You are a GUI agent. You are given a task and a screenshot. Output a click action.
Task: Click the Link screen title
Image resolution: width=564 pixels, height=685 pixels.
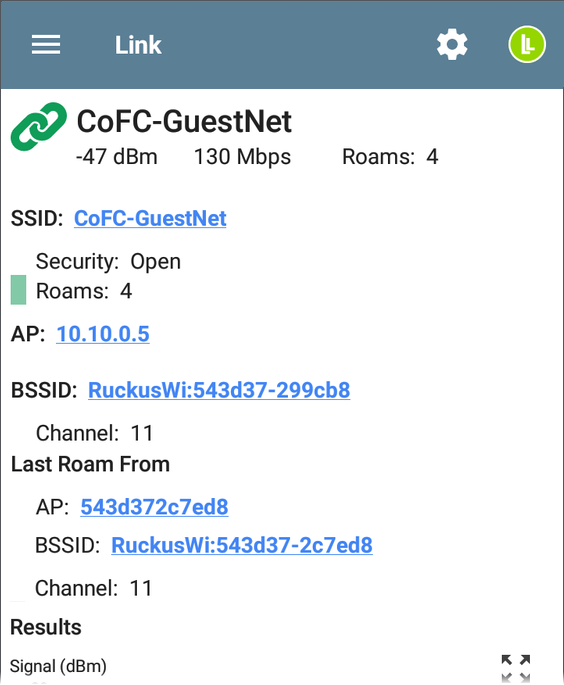(x=138, y=45)
